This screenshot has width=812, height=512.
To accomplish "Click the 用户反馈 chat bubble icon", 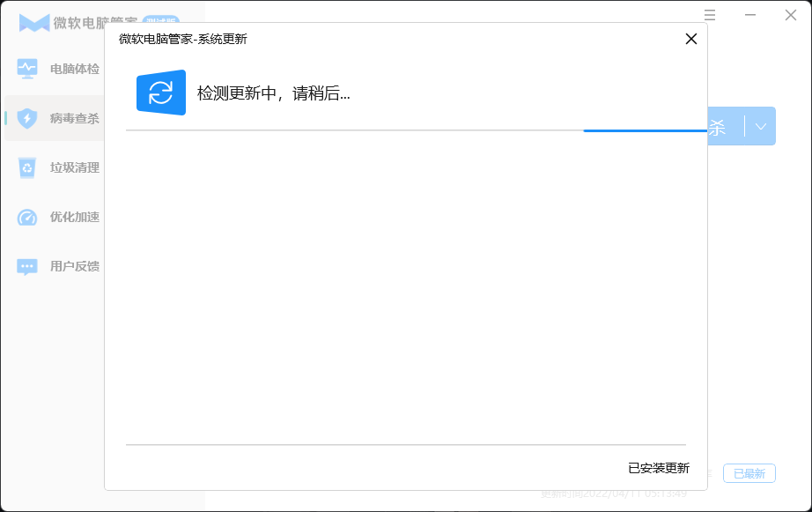I will (27, 266).
